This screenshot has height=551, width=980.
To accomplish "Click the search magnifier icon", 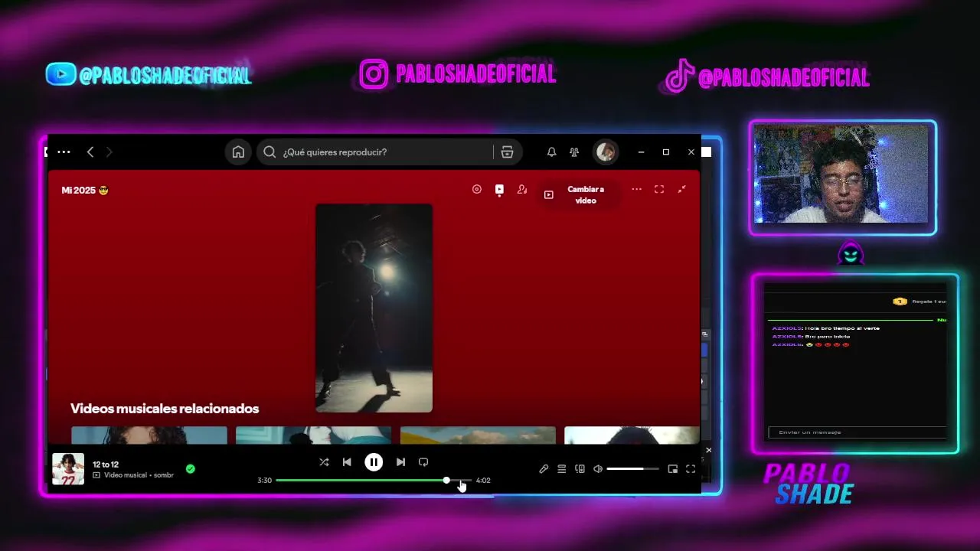I will 269,152.
